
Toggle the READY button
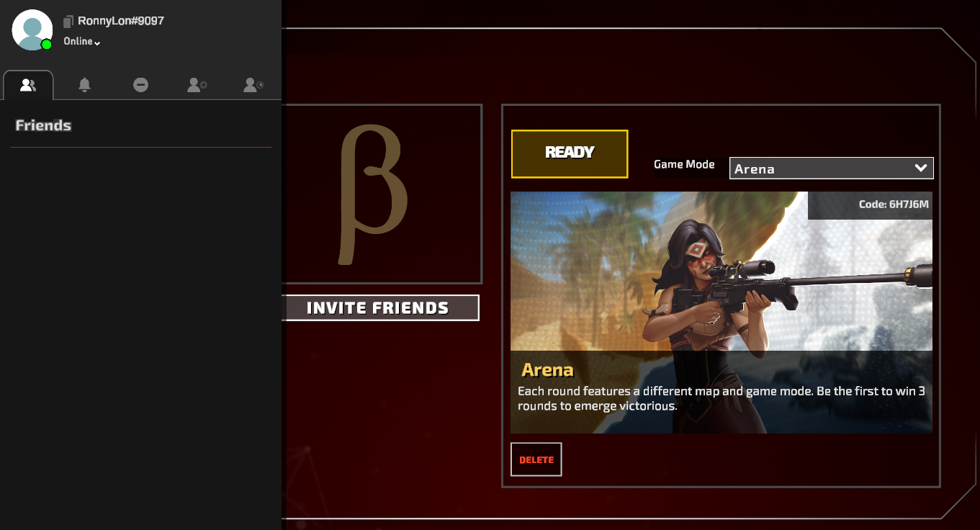click(570, 153)
